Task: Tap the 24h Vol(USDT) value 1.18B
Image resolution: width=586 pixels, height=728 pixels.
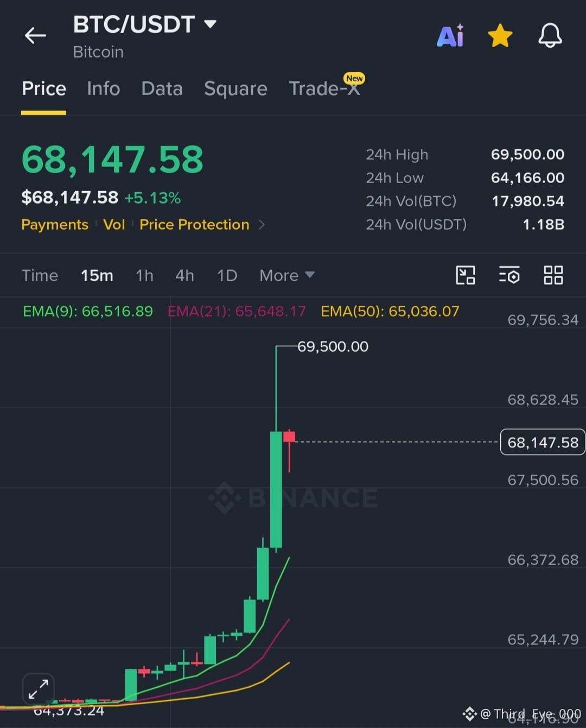Action: click(543, 225)
